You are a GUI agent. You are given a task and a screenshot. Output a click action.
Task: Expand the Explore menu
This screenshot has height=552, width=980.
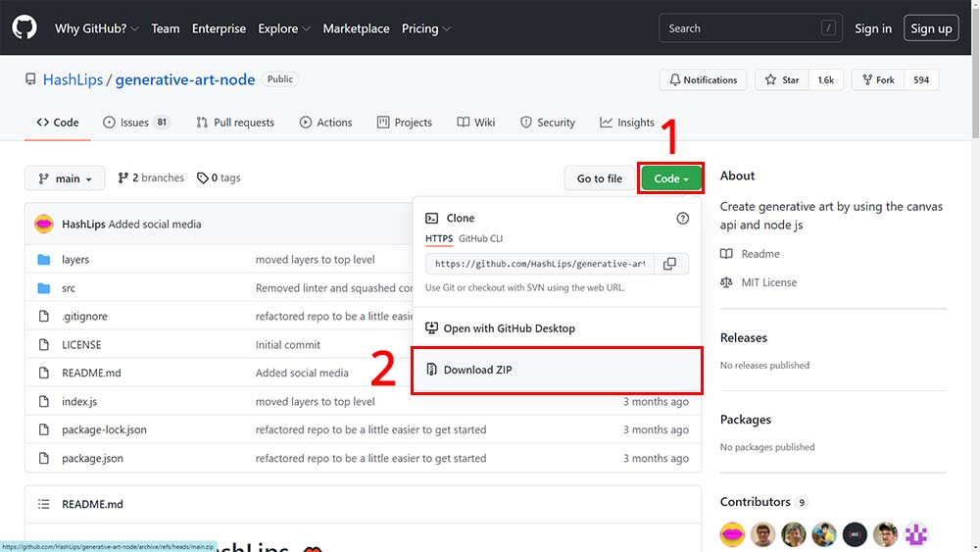pos(284,28)
